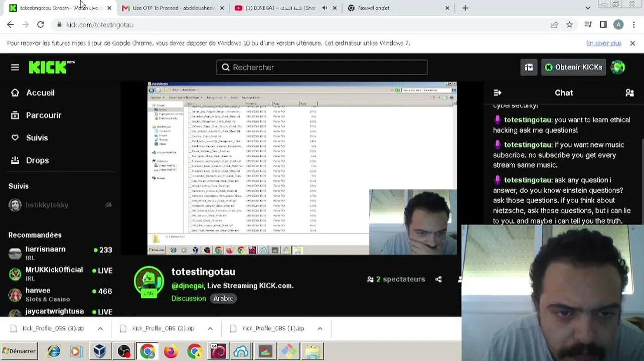This screenshot has width=644, height=361.
Task: Open the Chrome three-dot menu
Action: click(634, 25)
